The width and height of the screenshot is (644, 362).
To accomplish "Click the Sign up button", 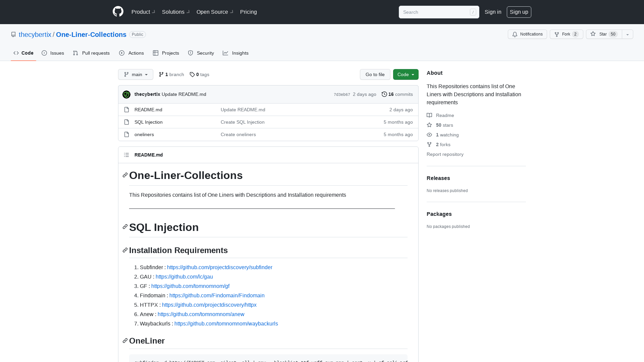I will pyautogui.click(x=519, y=12).
